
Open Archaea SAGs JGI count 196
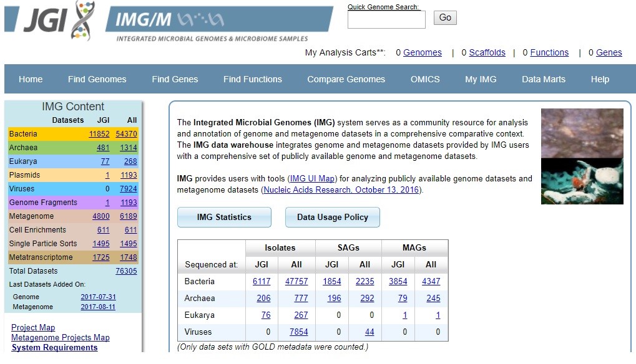[x=334, y=299]
